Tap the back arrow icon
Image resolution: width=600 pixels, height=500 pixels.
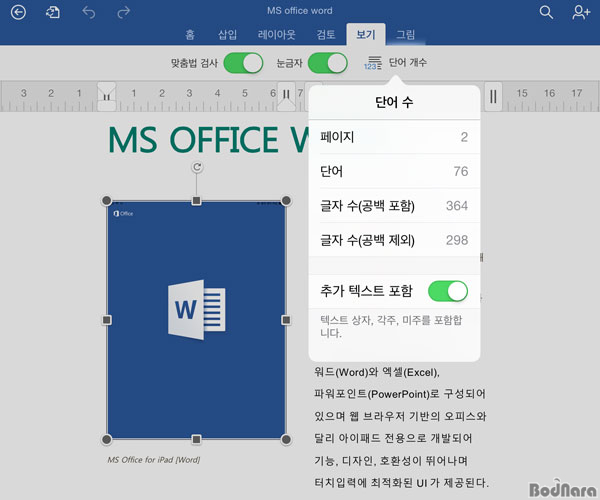coord(18,12)
